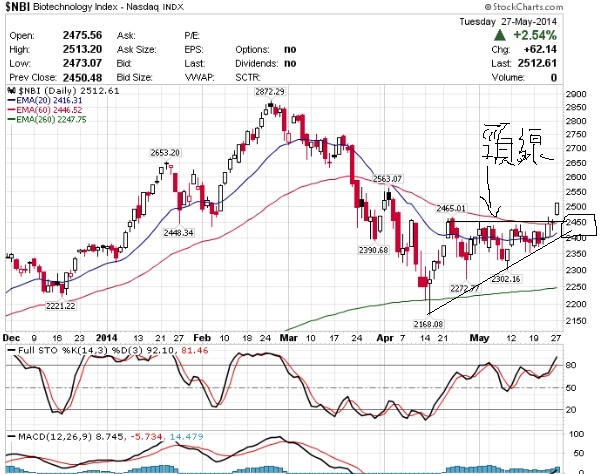Click the Low value 2473.07
This screenshot has width=614, height=474.
pyautogui.click(x=82, y=63)
